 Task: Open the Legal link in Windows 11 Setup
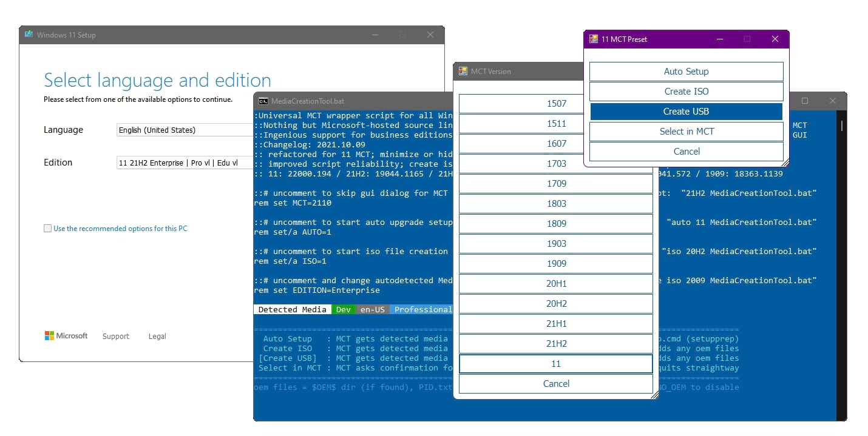point(157,337)
